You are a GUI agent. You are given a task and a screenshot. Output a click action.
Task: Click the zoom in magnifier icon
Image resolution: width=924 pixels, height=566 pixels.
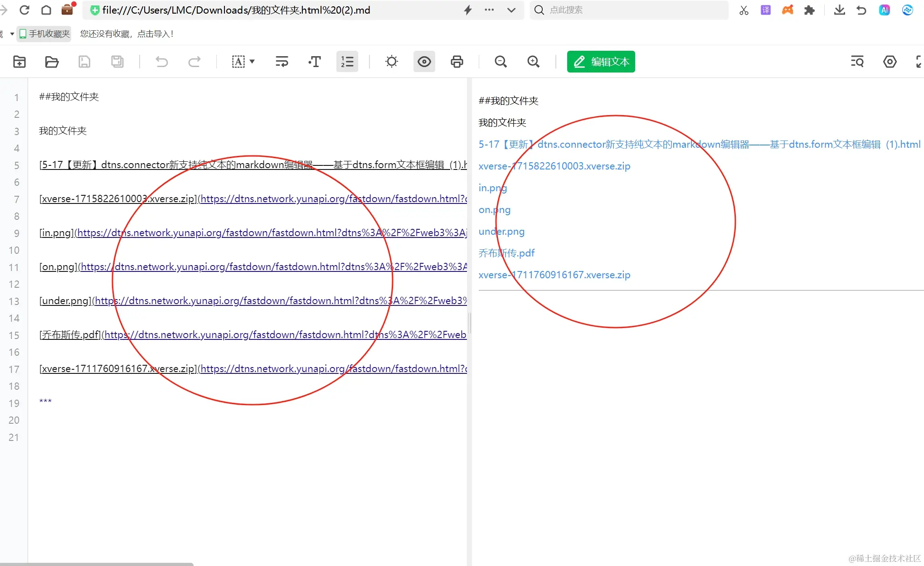(533, 62)
